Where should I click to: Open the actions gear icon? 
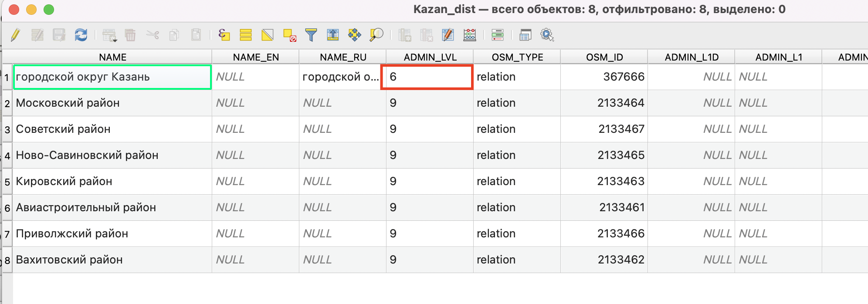[547, 35]
